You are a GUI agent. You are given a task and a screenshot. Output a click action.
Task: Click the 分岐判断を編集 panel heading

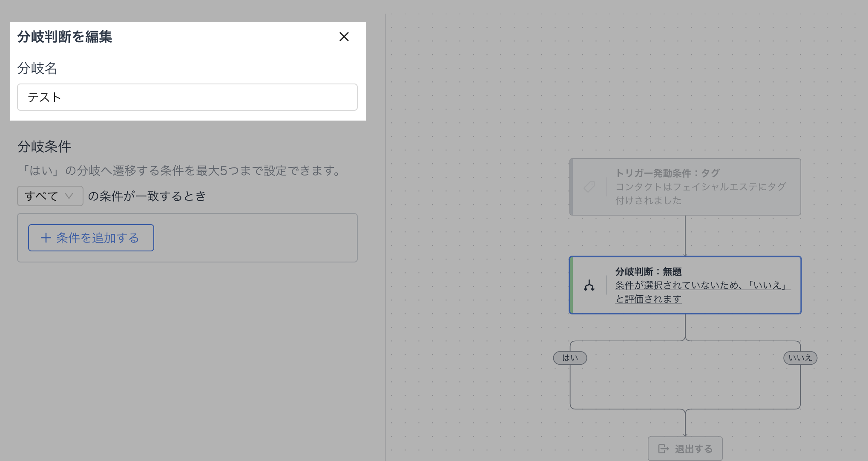click(x=65, y=37)
